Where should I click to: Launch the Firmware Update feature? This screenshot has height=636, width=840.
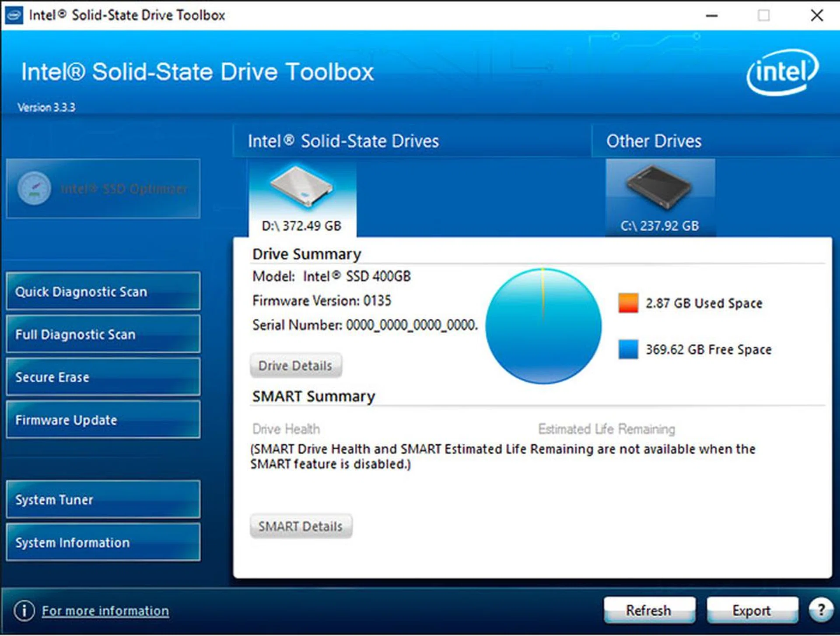[103, 419]
